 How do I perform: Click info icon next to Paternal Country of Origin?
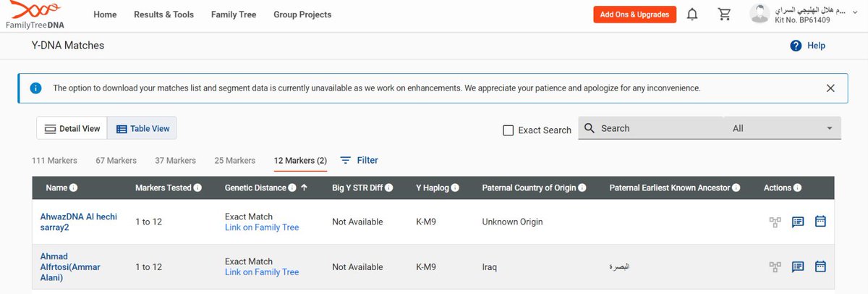click(583, 188)
